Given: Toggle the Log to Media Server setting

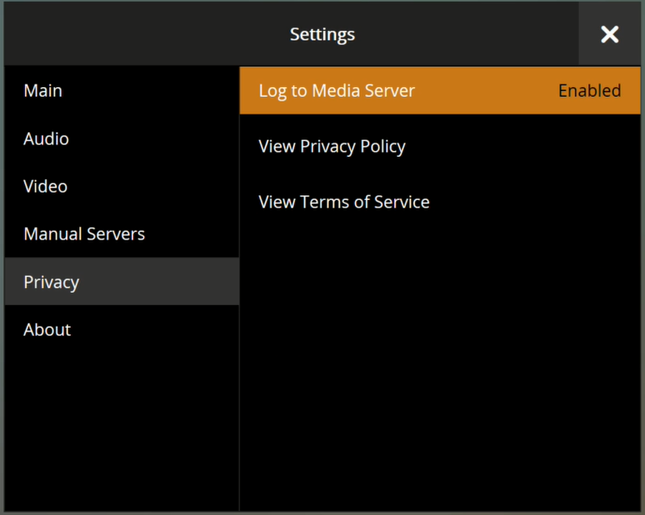Looking at the screenshot, I should pos(440,91).
